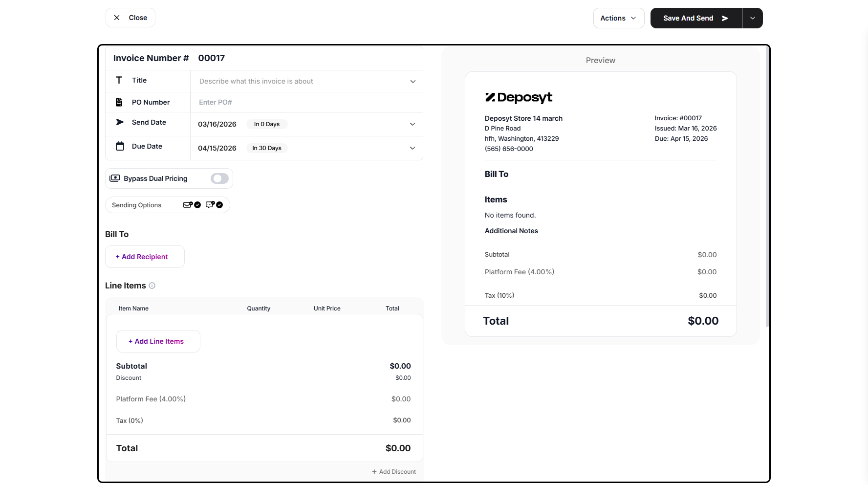Click the SMS sending option icon
The width and height of the screenshot is (868, 485).
(x=210, y=205)
